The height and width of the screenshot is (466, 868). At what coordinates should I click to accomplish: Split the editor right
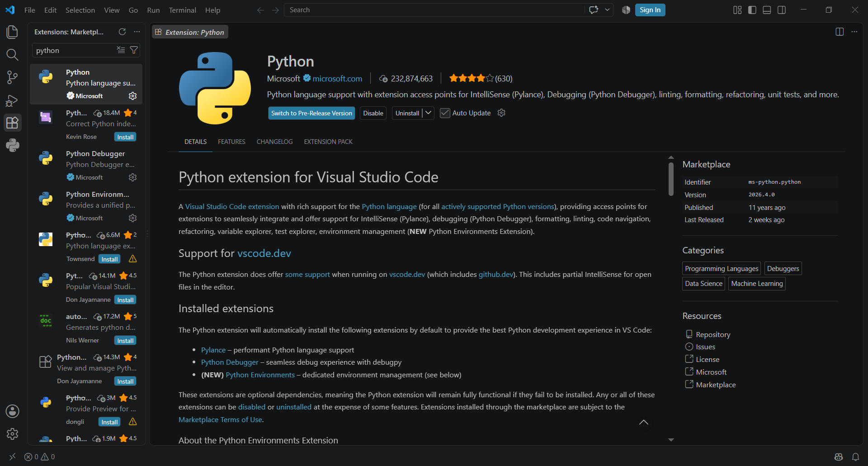coord(840,32)
